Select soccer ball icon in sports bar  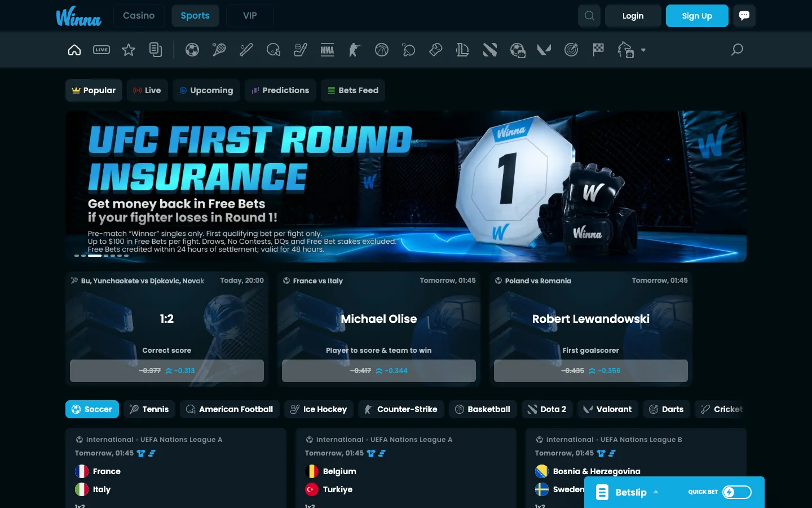(x=192, y=50)
